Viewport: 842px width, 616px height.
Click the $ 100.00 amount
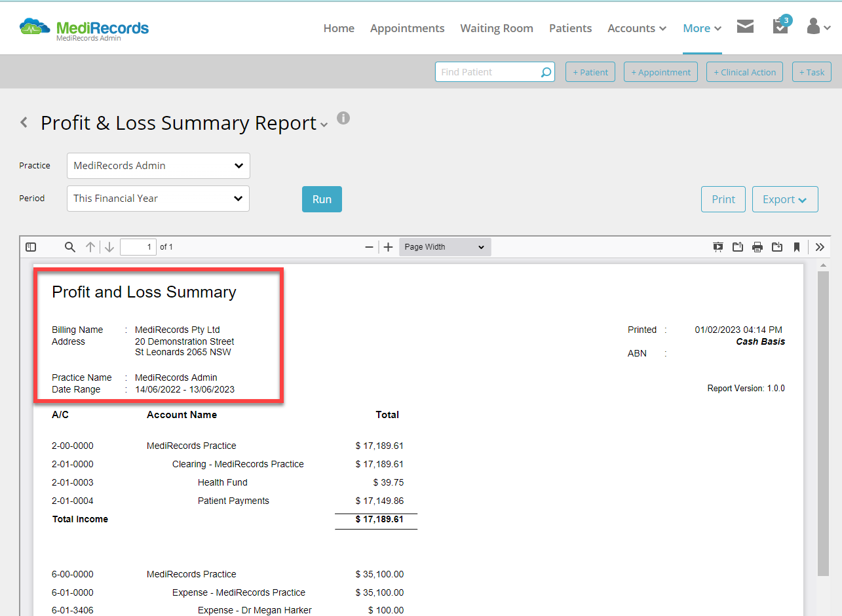pos(386,610)
